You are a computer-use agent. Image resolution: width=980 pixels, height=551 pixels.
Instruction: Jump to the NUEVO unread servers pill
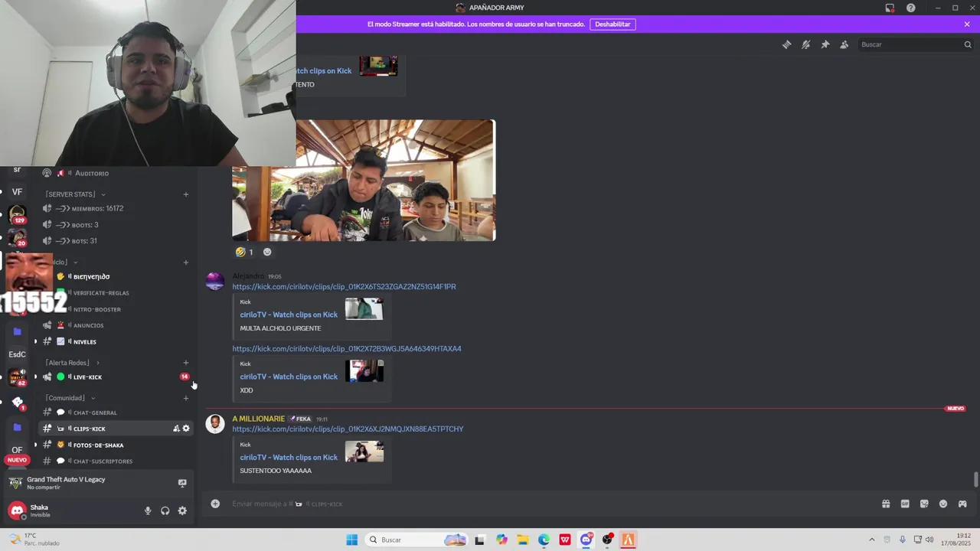(x=17, y=460)
